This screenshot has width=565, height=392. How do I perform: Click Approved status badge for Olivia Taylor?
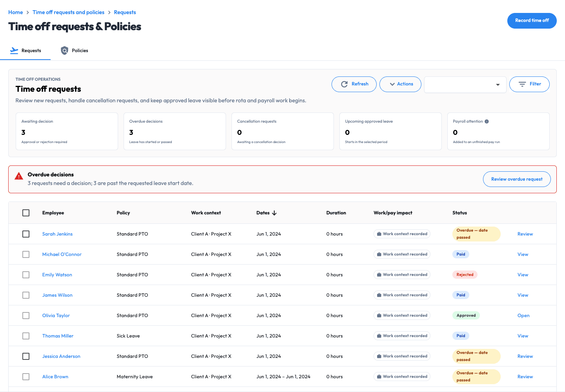[466, 316]
